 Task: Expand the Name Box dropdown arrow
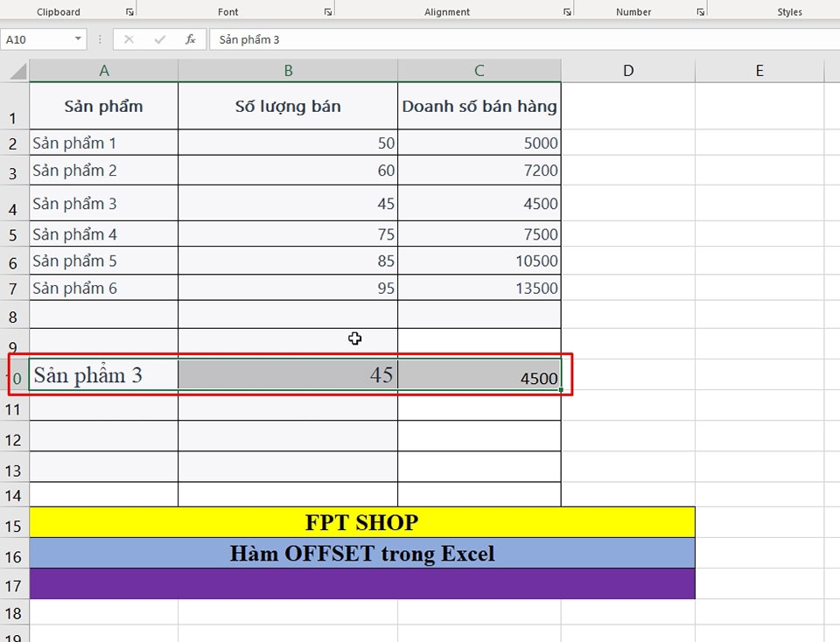click(78, 39)
